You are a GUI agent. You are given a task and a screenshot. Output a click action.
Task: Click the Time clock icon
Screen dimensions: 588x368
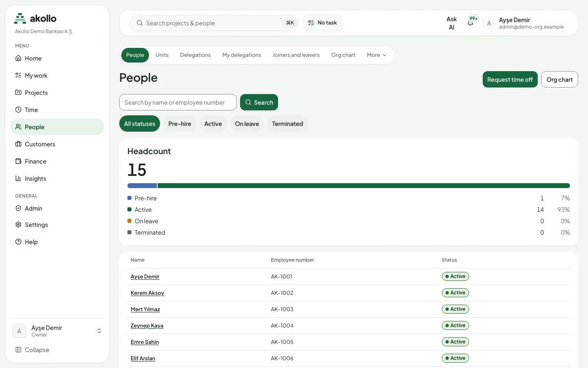18,110
